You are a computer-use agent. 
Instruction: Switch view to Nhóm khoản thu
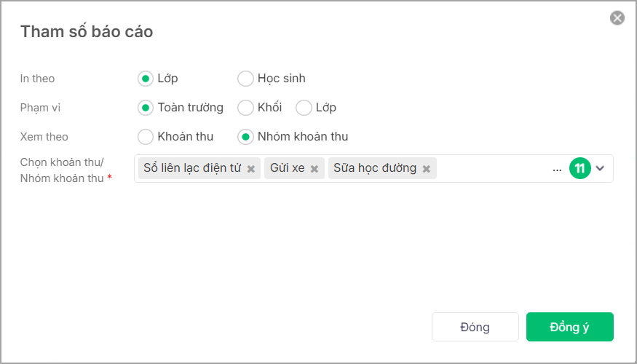pos(245,137)
